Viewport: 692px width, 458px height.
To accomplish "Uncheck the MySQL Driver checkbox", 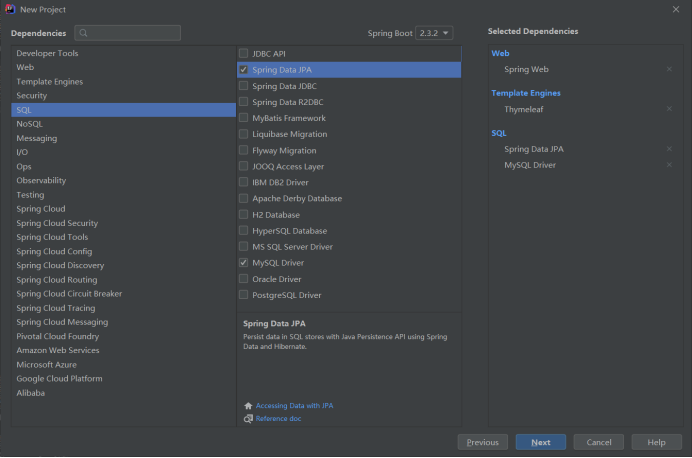I will 243,263.
